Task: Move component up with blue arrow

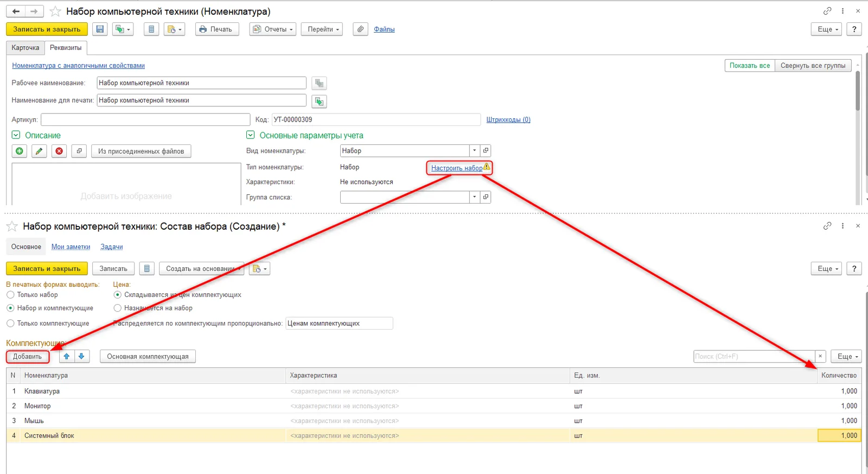Action: [x=67, y=357]
